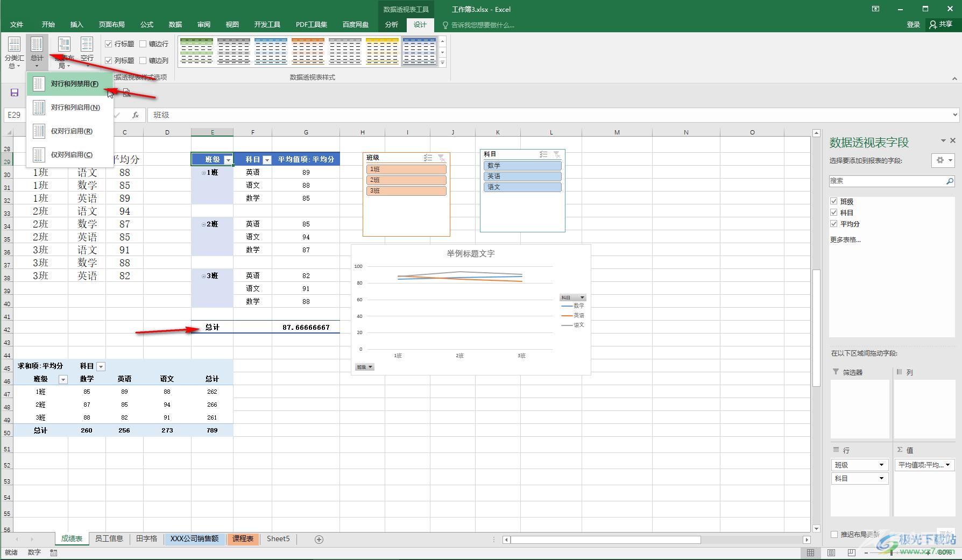The height and width of the screenshot is (560, 962).
Task: Open the 班级 row labels dropdown in lower pivot
Action: (63, 379)
